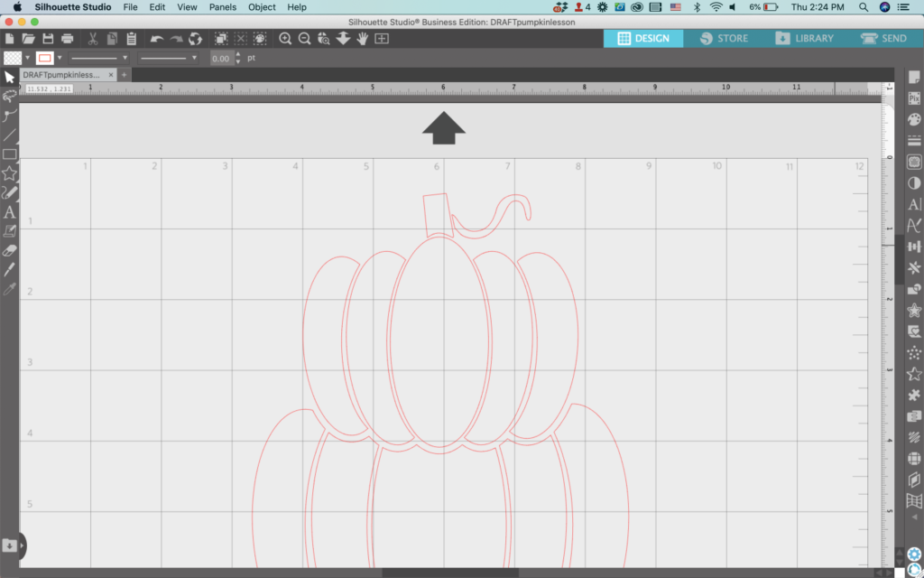Screen dimensions: 924x578
Task: Open the first line style dropdown
Action: [98, 58]
